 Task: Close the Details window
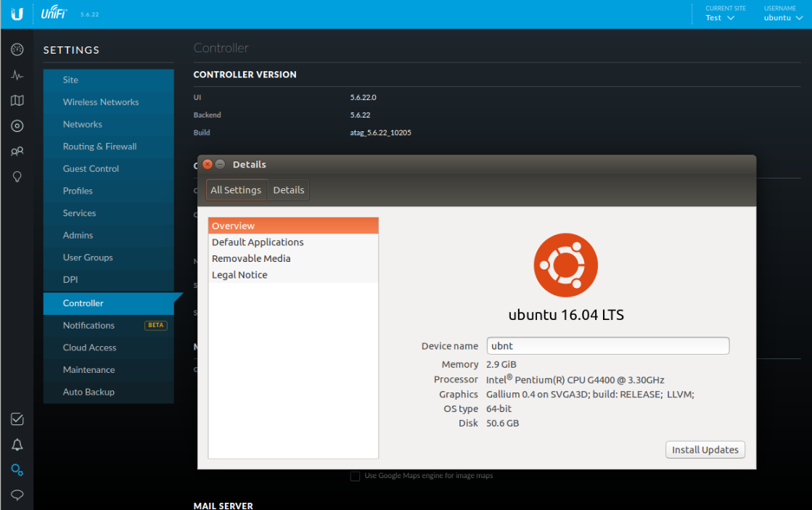pyautogui.click(x=208, y=164)
